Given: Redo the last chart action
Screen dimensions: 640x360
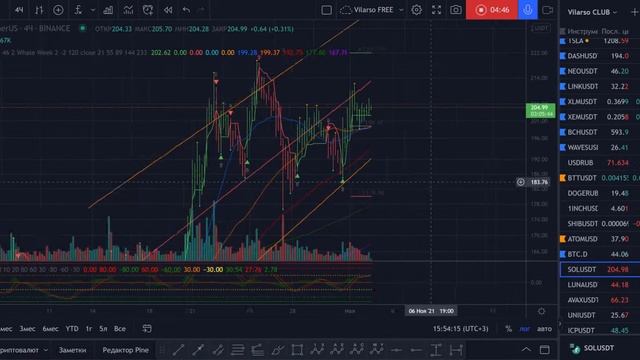Looking at the screenshot, I should point(201,10).
